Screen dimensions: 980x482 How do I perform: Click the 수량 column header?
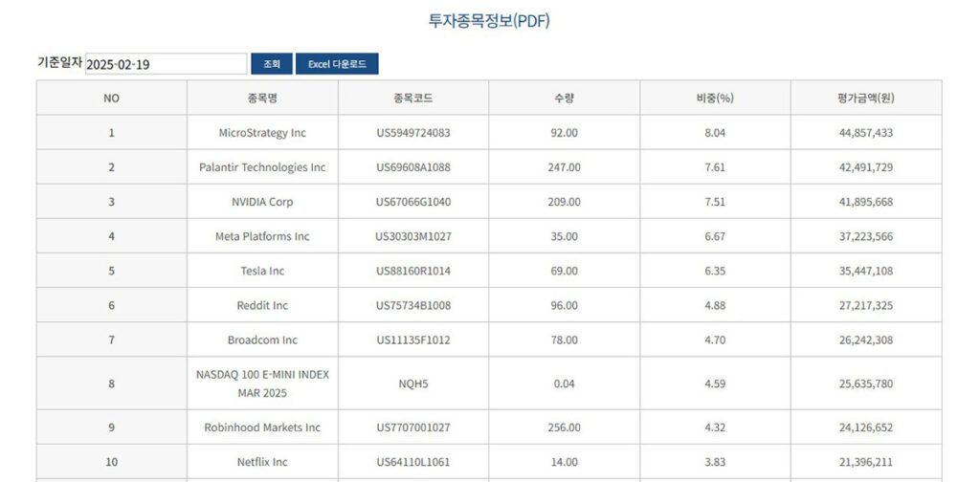point(565,98)
